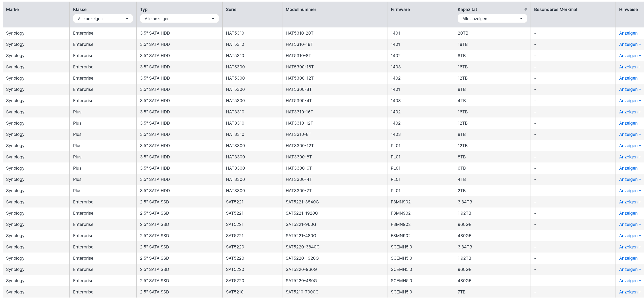Viewport: 644px width, 300px height.
Task: Show notes for HAT3300-2T row
Action: pyautogui.click(x=630, y=190)
